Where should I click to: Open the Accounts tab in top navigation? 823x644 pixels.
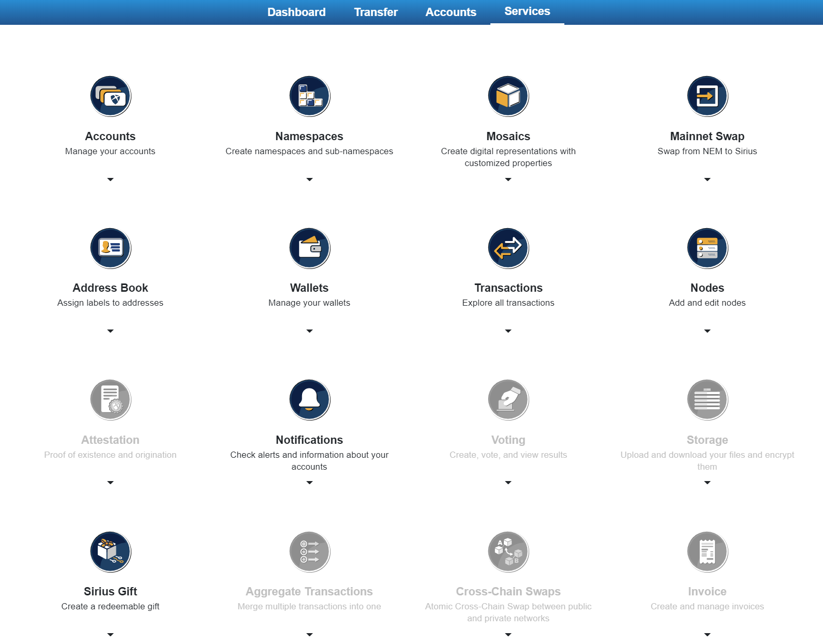451,12
